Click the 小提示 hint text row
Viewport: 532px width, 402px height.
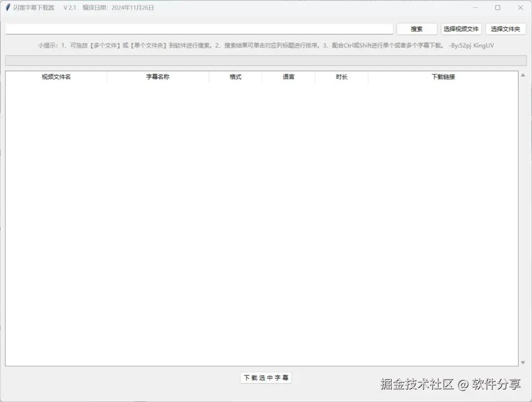(x=266, y=45)
